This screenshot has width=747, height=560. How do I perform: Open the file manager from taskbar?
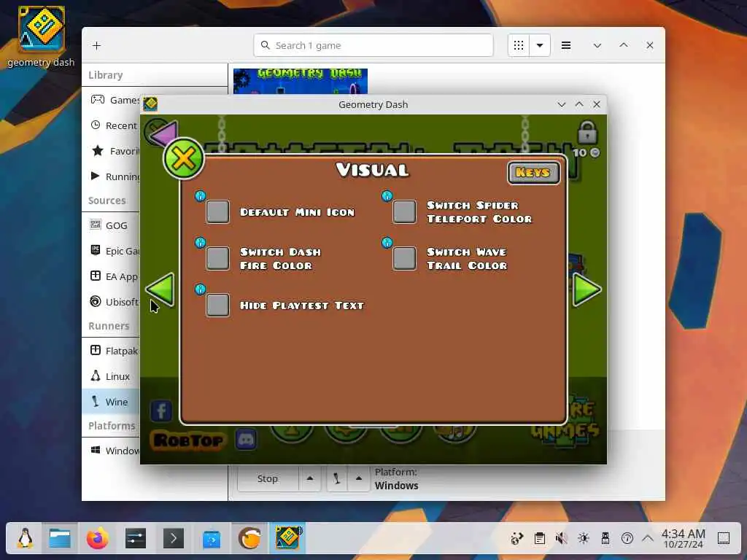60,539
